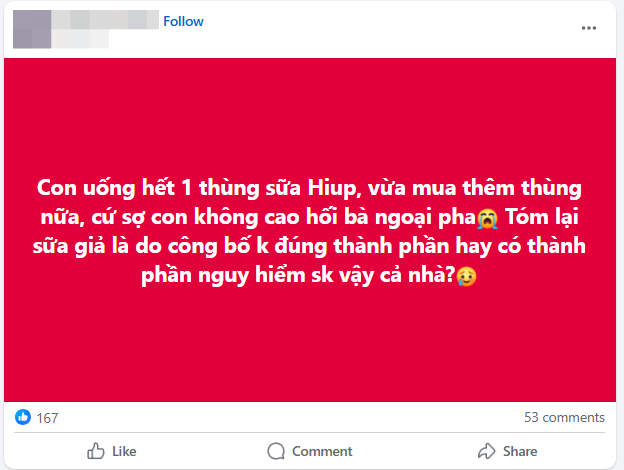View who reacted via the 167 count
The width and height of the screenshot is (624, 470).
point(47,418)
